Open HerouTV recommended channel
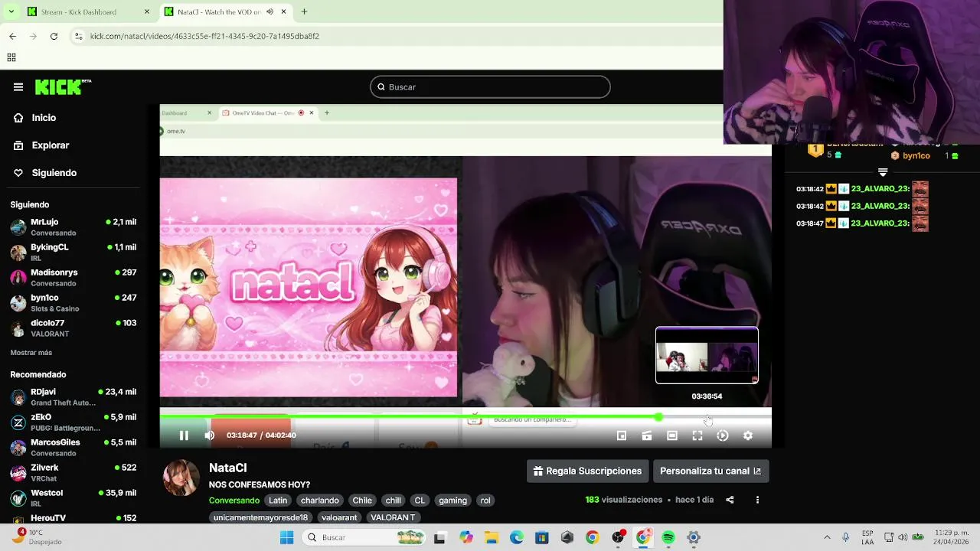 [73, 519]
